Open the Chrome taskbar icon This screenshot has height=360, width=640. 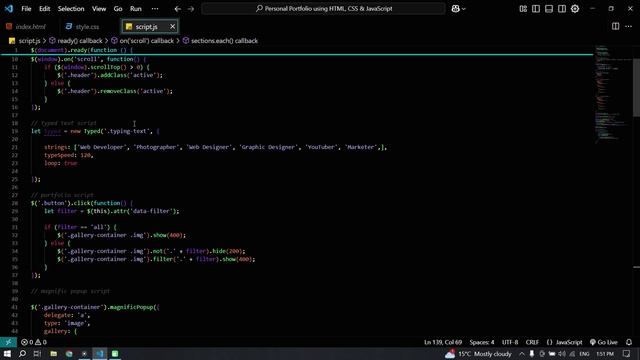tap(69, 353)
